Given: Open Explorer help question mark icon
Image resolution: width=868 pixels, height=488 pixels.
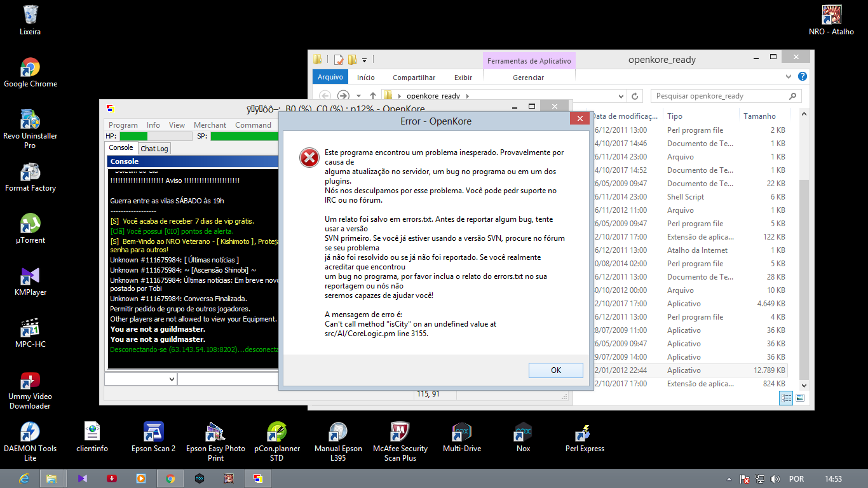Looking at the screenshot, I should point(803,77).
